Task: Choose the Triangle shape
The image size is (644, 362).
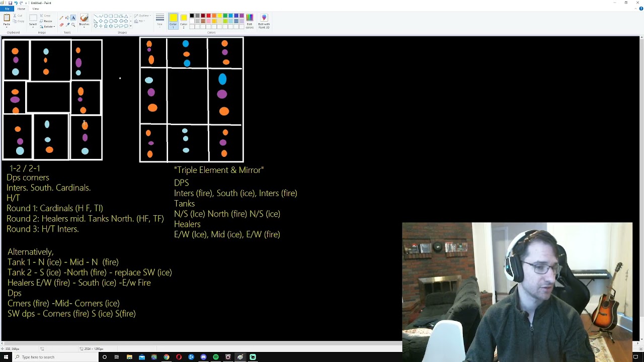Action: 126,16
